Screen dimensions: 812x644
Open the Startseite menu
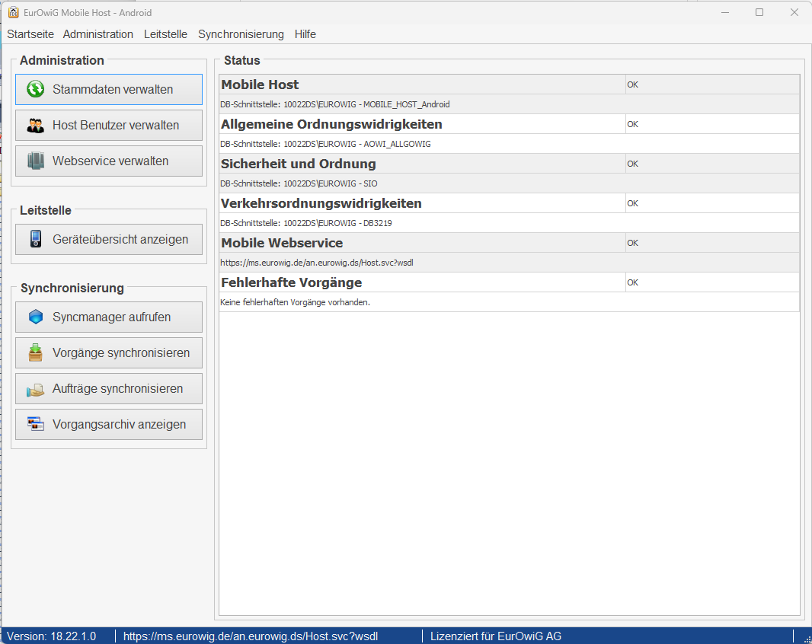[x=30, y=34]
